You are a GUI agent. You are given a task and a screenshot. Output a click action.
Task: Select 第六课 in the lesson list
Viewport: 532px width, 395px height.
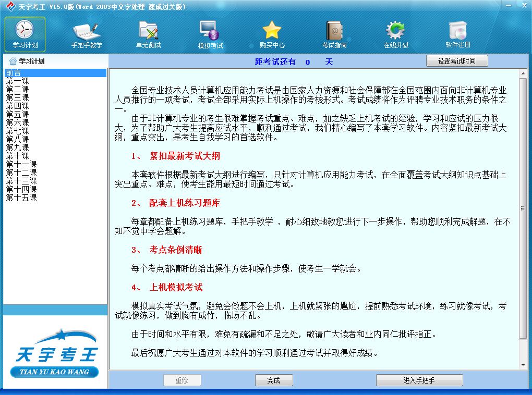(x=55, y=122)
